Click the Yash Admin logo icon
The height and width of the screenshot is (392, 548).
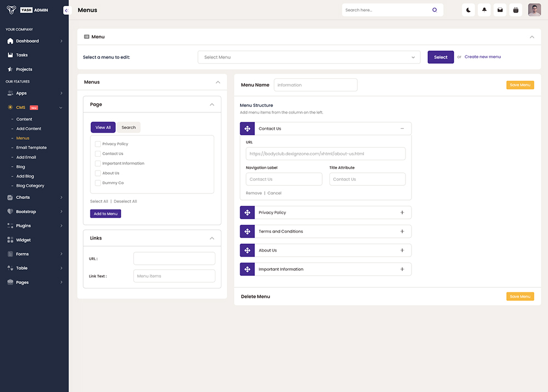(11, 10)
